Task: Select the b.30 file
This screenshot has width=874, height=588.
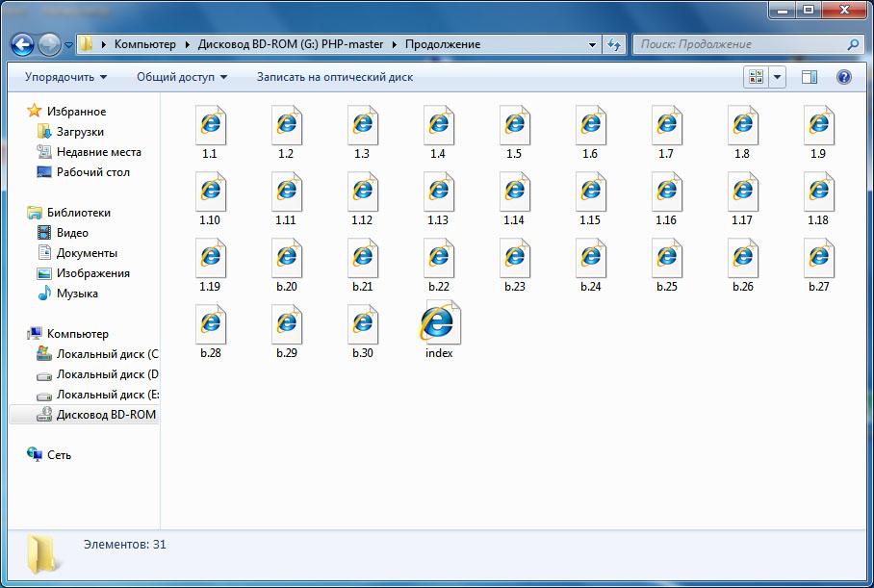Action: (362, 330)
